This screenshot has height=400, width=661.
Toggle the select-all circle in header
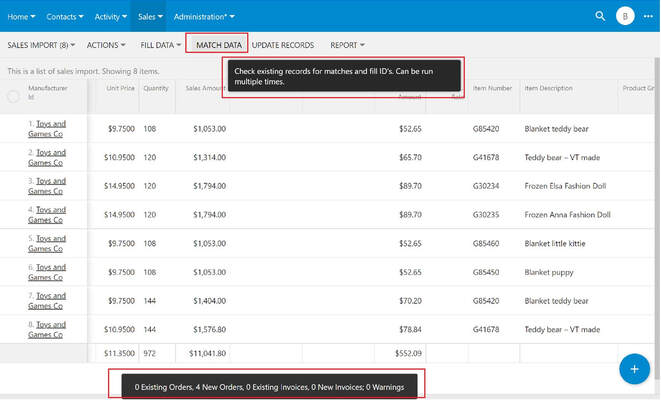coord(13,97)
